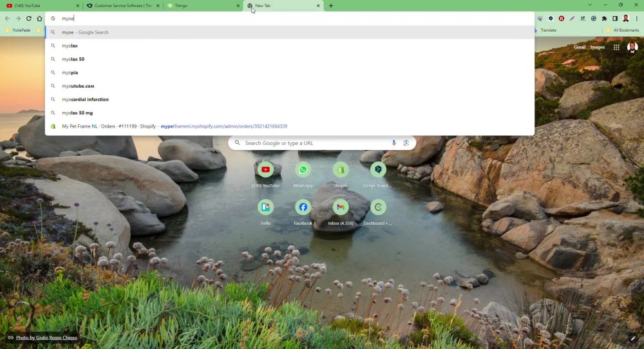This screenshot has width=644, height=349.
Task: Switch to the Trengo tab
Action: point(203,6)
